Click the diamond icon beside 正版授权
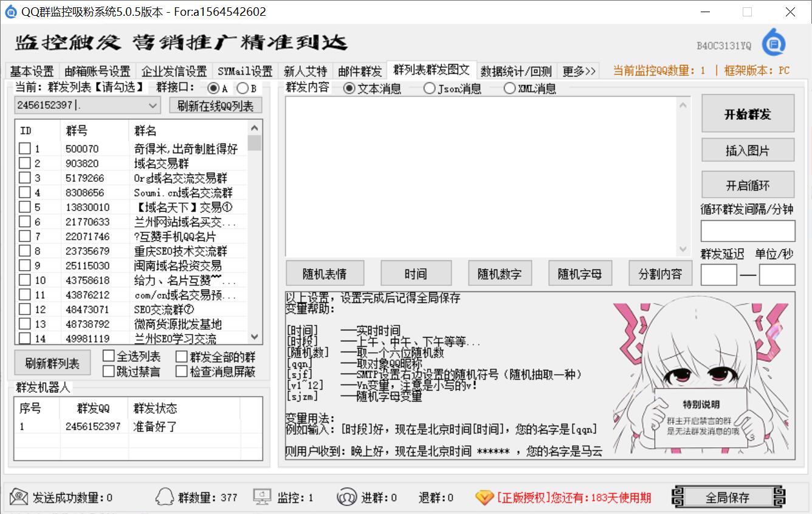Viewport: 812px width, 514px height. [484, 497]
